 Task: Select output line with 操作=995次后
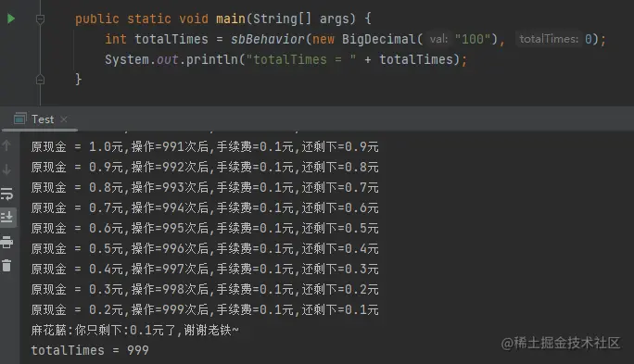(205, 228)
